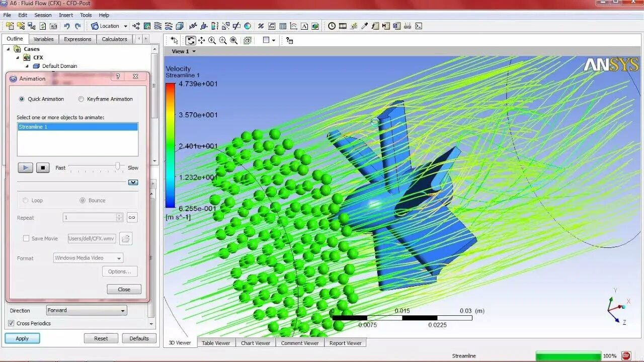Image resolution: width=644 pixels, height=362 pixels.
Task: Select Streamline 1 in the animate list
Action: (x=77, y=127)
